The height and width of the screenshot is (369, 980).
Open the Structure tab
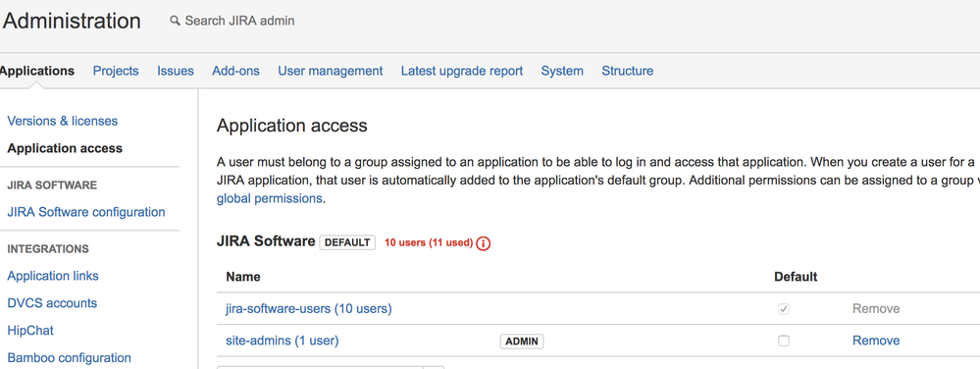tap(628, 71)
